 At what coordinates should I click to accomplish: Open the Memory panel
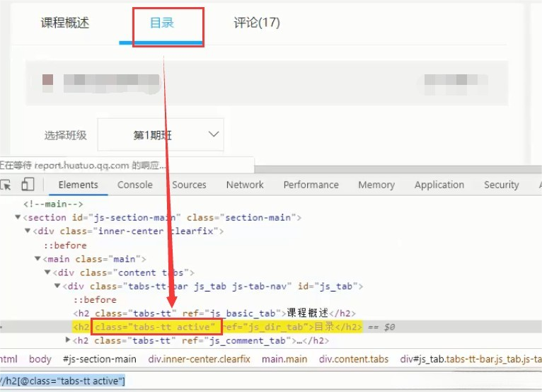(x=376, y=185)
